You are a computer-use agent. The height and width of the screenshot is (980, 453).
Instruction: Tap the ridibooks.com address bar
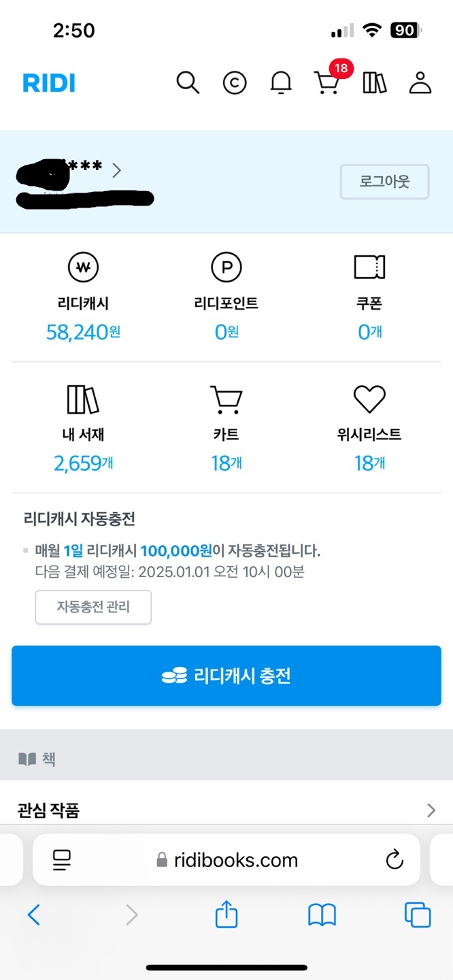(x=227, y=860)
